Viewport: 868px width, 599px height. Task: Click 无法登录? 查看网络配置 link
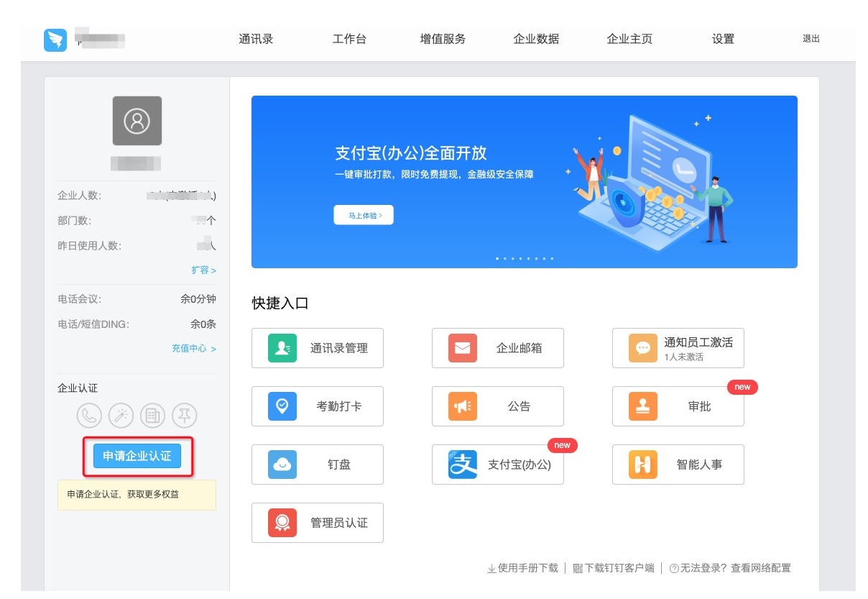click(736, 568)
